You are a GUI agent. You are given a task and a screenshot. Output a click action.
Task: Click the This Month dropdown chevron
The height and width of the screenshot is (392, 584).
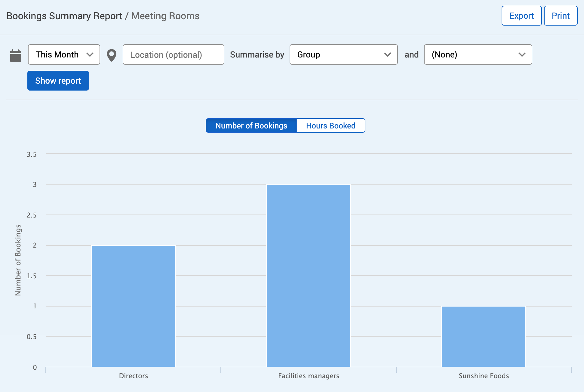coord(90,55)
